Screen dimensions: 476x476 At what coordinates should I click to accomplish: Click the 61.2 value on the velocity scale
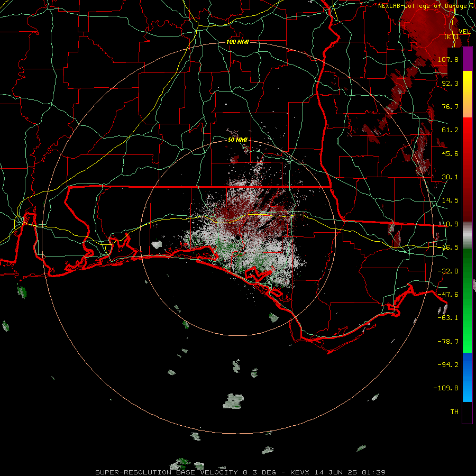(x=450, y=130)
